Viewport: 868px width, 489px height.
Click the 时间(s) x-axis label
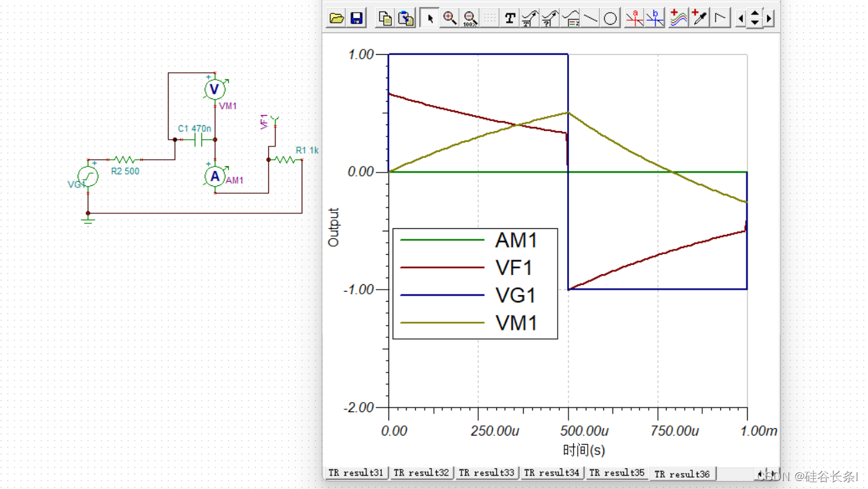coord(584,450)
